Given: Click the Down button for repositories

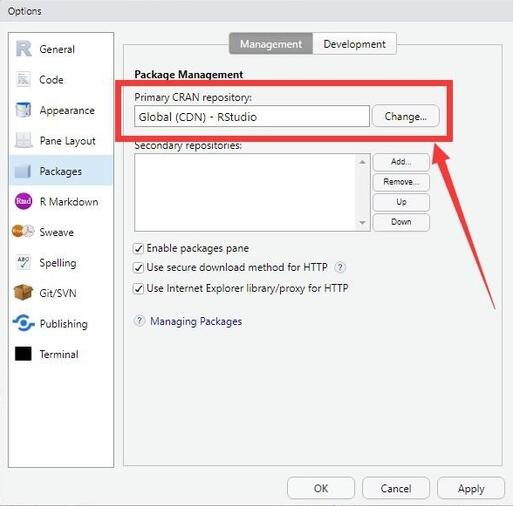Looking at the screenshot, I should click(401, 222).
